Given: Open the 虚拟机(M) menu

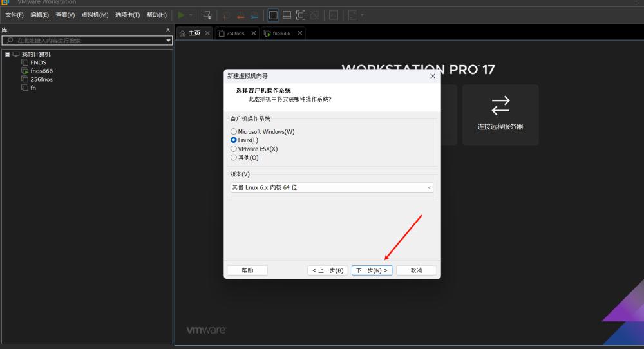Looking at the screenshot, I should point(95,15).
